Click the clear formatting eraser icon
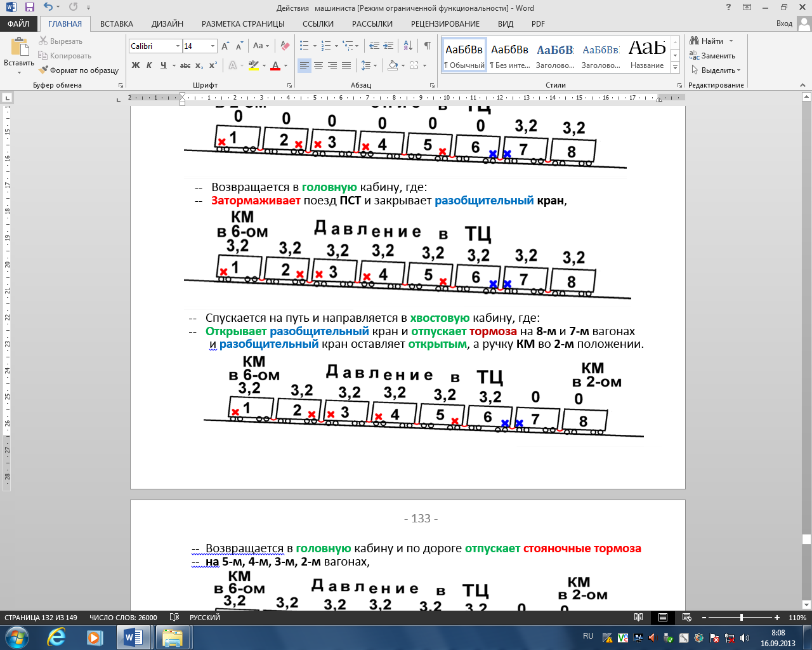The width and height of the screenshot is (812, 650). click(x=285, y=46)
